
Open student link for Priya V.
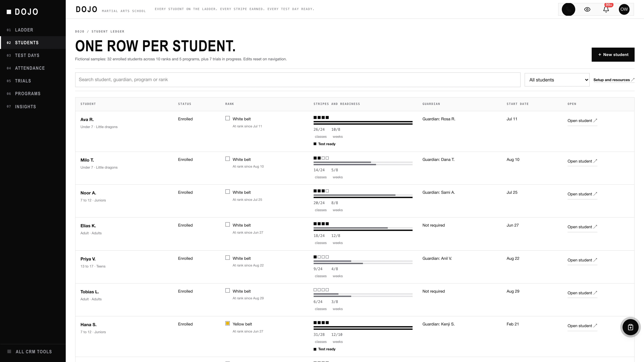(582, 260)
